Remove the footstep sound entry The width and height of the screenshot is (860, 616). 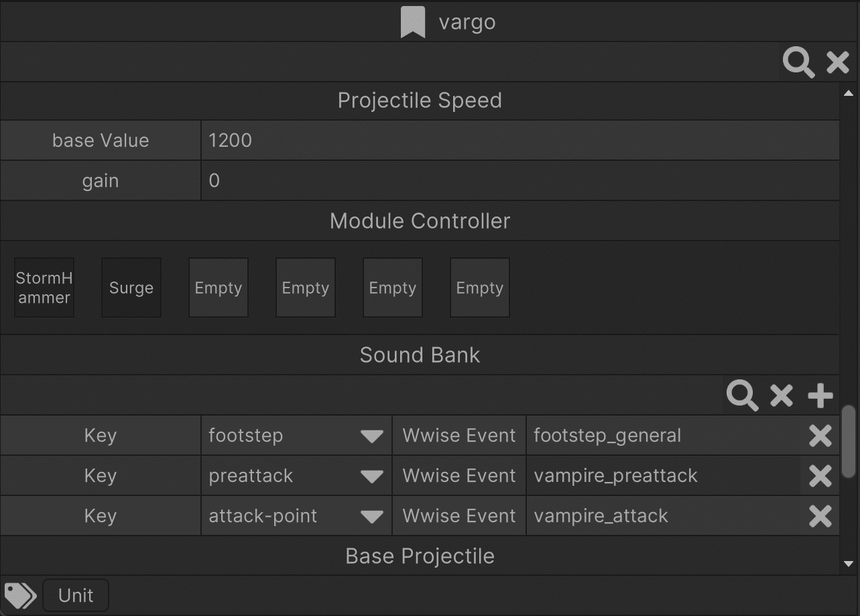(x=820, y=436)
